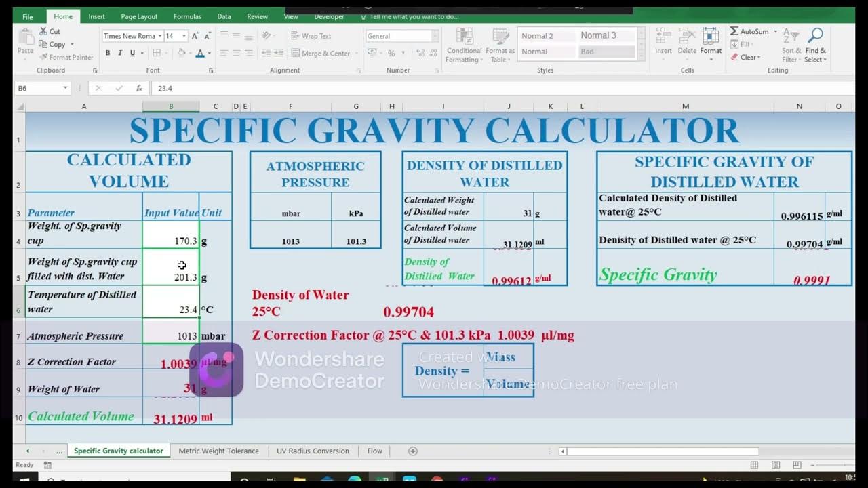The width and height of the screenshot is (868, 488).
Task: Decrease font size with small A
Action: coord(208,36)
